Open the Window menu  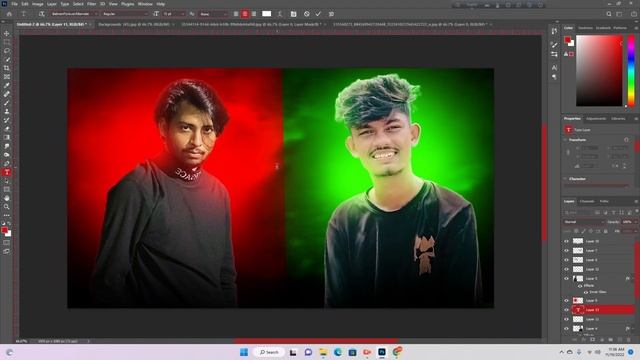click(x=145, y=4)
